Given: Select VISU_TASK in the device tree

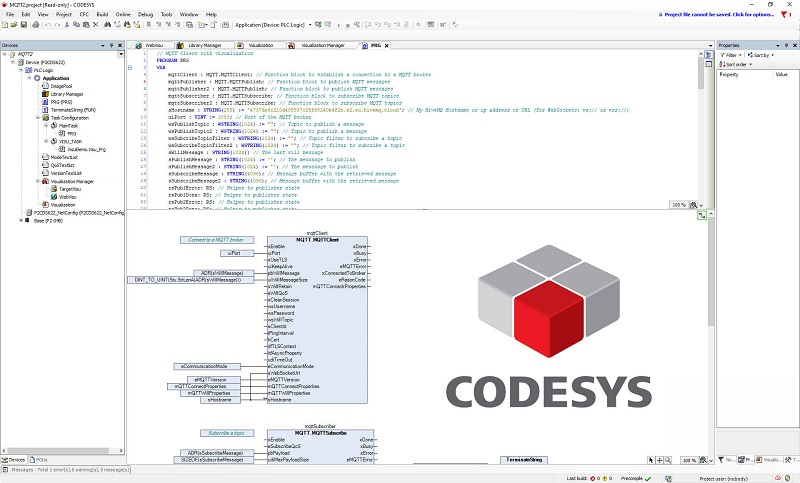Looking at the screenshot, I should click(70, 141).
